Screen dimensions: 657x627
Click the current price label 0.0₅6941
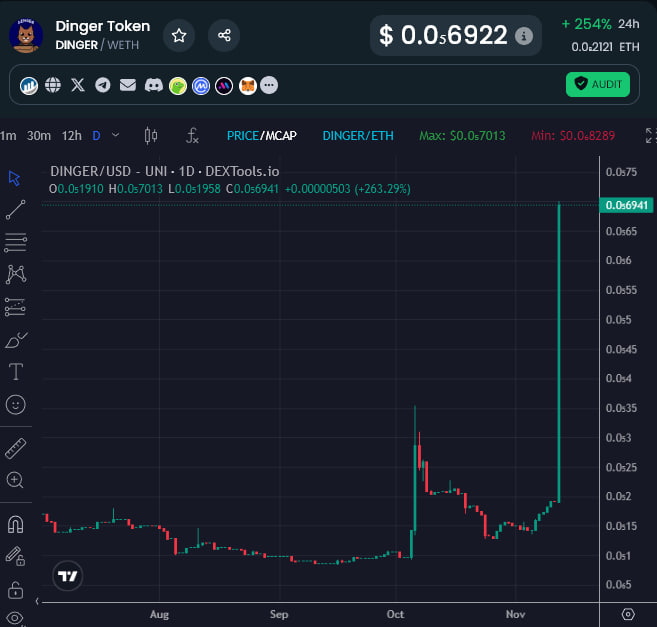pos(627,205)
